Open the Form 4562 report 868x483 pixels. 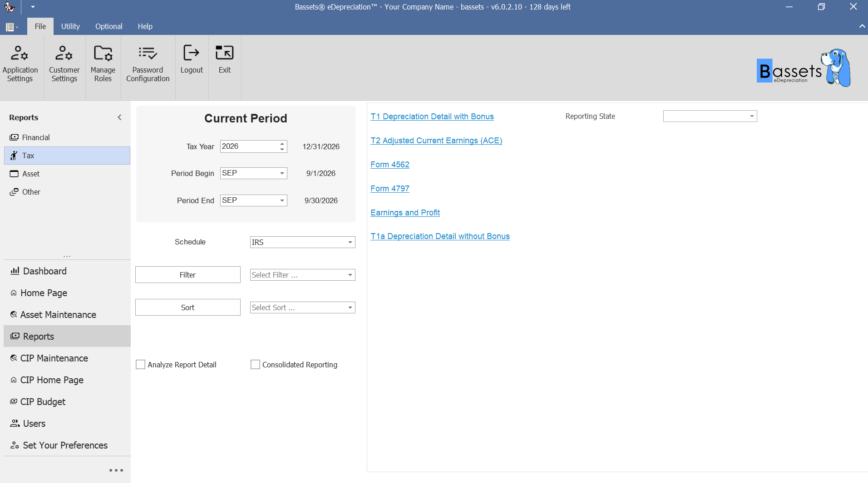pos(390,165)
